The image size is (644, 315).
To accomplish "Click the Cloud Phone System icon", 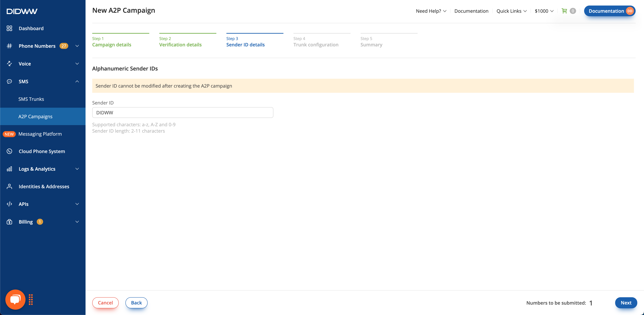I will click(x=9, y=151).
